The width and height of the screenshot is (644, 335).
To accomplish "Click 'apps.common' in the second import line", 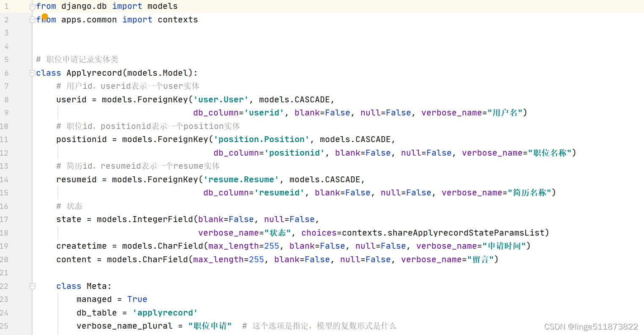I will point(89,20).
